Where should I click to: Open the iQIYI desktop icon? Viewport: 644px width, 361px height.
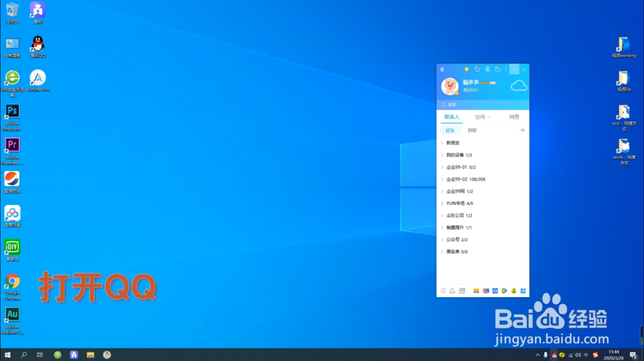[x=12, y=250]
